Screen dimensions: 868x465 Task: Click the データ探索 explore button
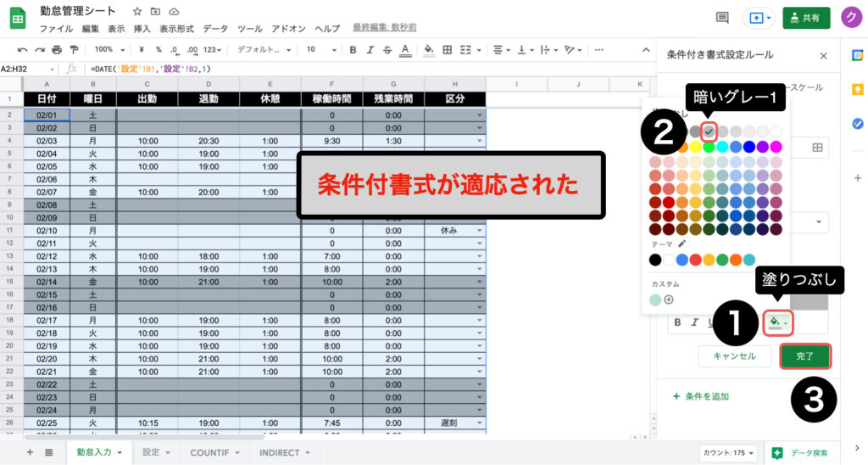pyautogui.click(x=801, y=453)
